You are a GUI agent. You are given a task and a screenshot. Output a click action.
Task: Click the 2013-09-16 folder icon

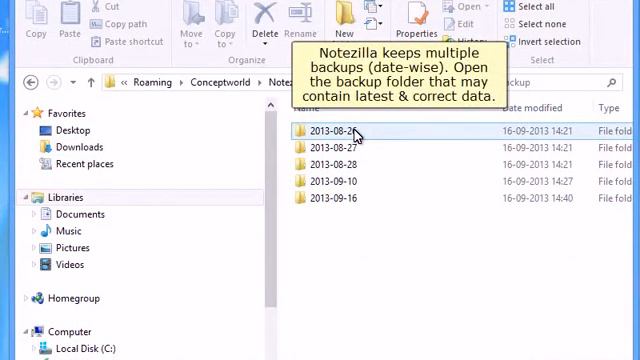[x=300, y=198]
